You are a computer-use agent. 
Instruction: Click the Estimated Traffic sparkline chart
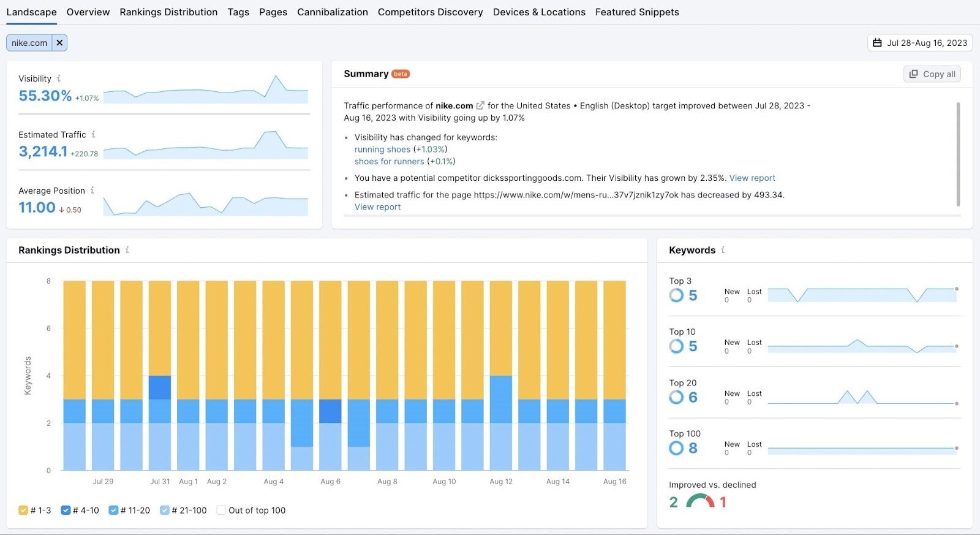click(x=206, y=145)
